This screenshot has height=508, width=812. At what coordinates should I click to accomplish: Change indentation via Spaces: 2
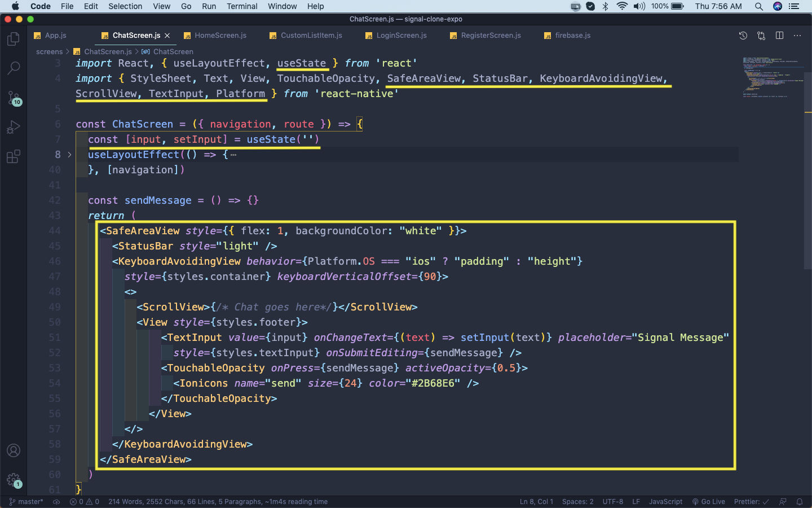click(577, 502)
